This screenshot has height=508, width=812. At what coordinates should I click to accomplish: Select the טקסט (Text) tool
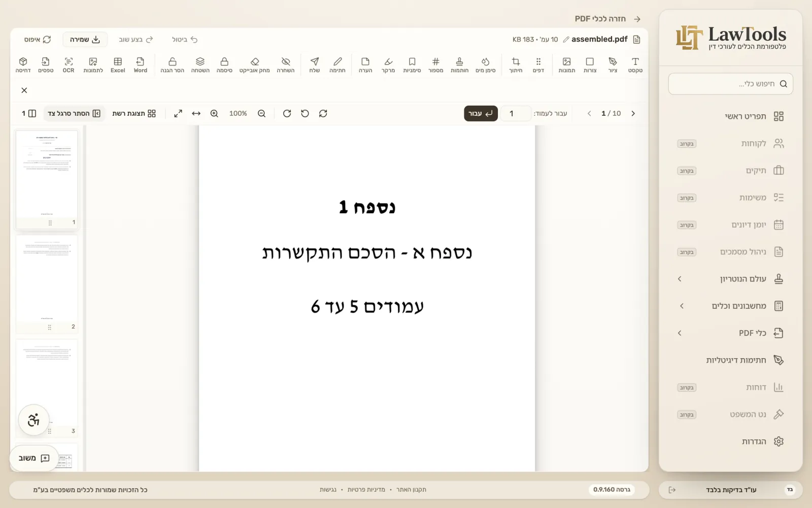click(635, 65)
